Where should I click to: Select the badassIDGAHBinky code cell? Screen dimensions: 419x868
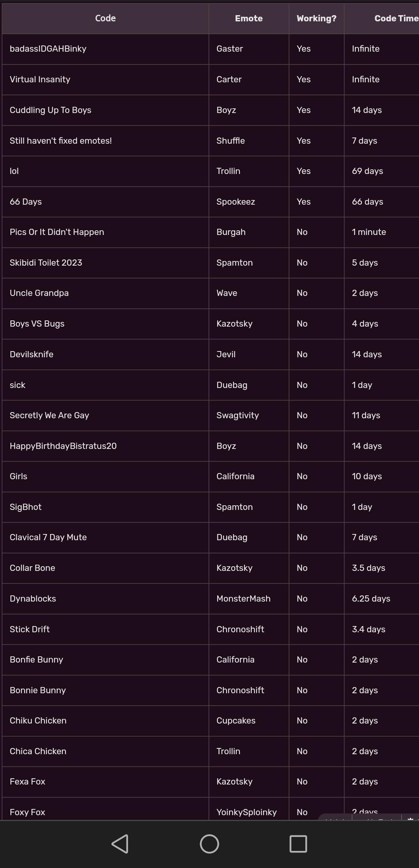[x=48, y=49]
